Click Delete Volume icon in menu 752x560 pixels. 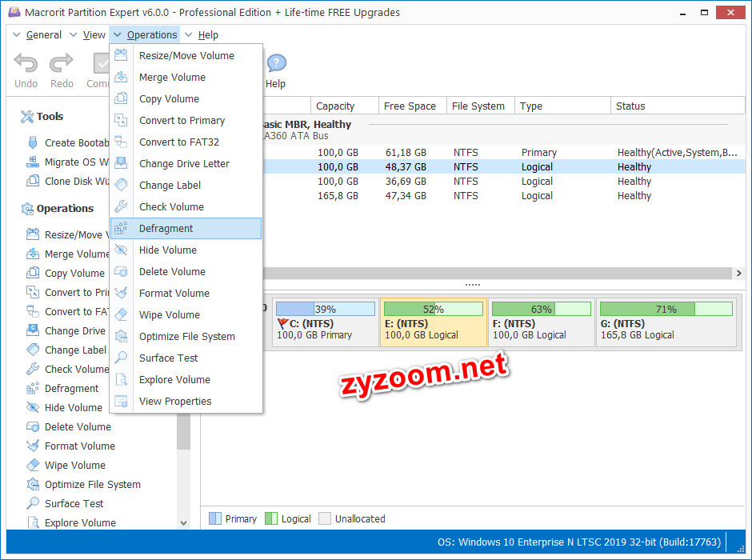[x=121, y=271]
